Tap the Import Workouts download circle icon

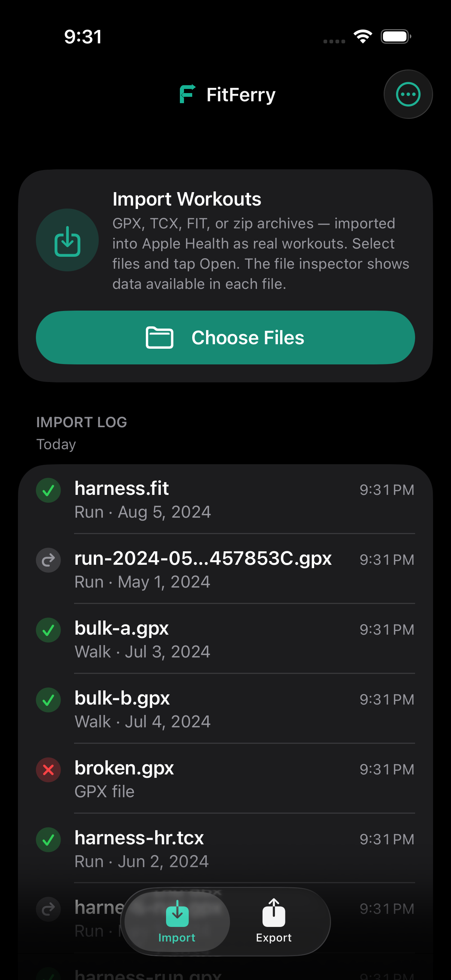coord(67,240)
